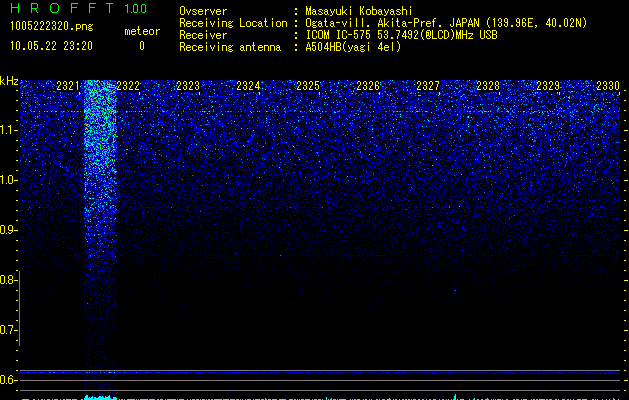Screen dimensions: 629x400
Task: Click the 0.9 kHz axis label
Action: coord(8,230)
